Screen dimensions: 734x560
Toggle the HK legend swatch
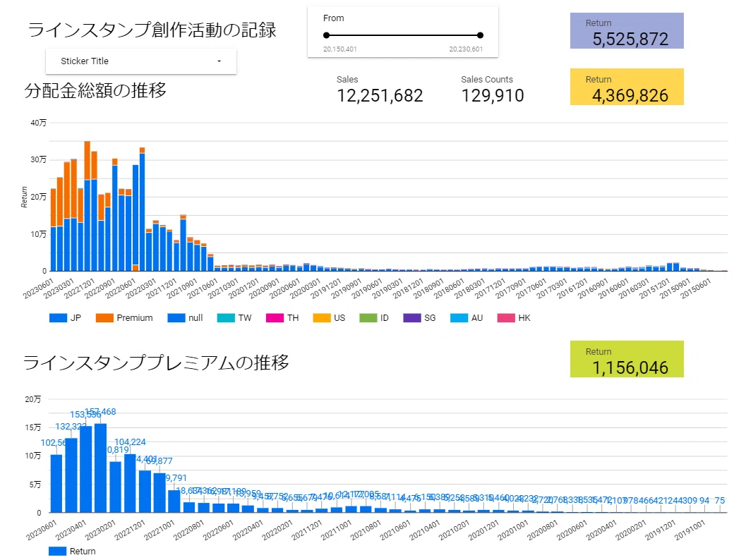coord(506,318)
